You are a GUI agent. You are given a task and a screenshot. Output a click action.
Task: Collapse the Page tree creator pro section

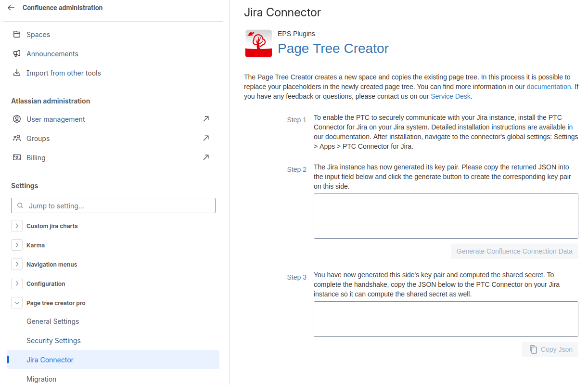[17, 303]
